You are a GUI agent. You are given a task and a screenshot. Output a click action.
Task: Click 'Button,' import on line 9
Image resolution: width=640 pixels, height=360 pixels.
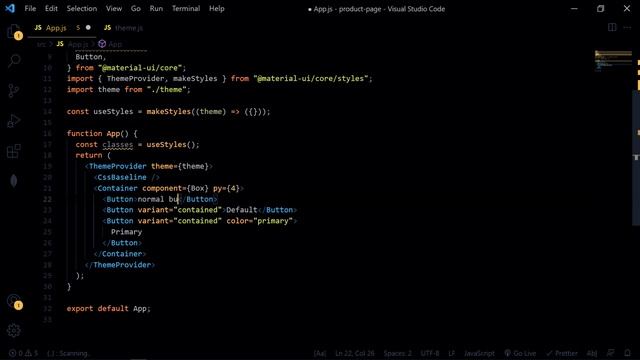pyautogui.click(x=91, y=57)
